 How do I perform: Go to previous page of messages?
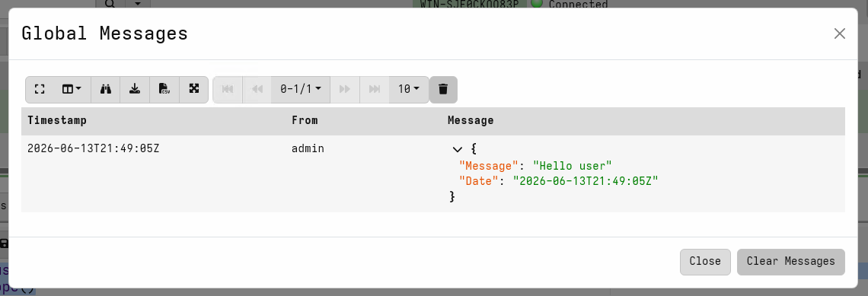point(257,89)
